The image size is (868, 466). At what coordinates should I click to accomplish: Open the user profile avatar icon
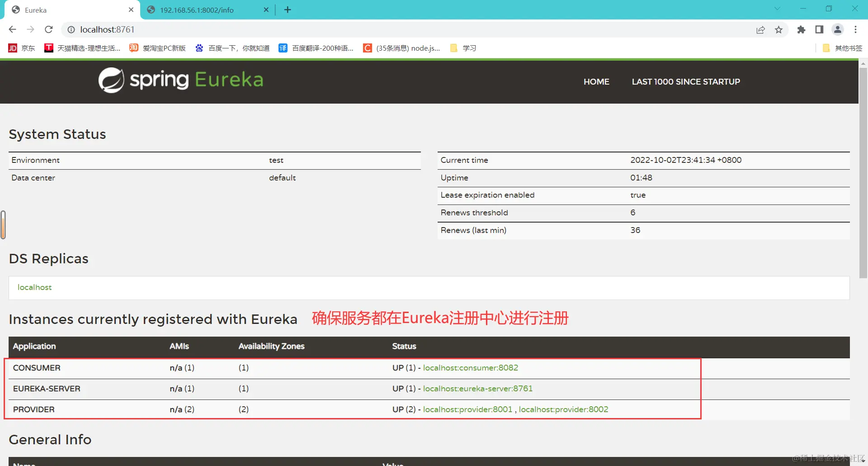tap(837, 30)
